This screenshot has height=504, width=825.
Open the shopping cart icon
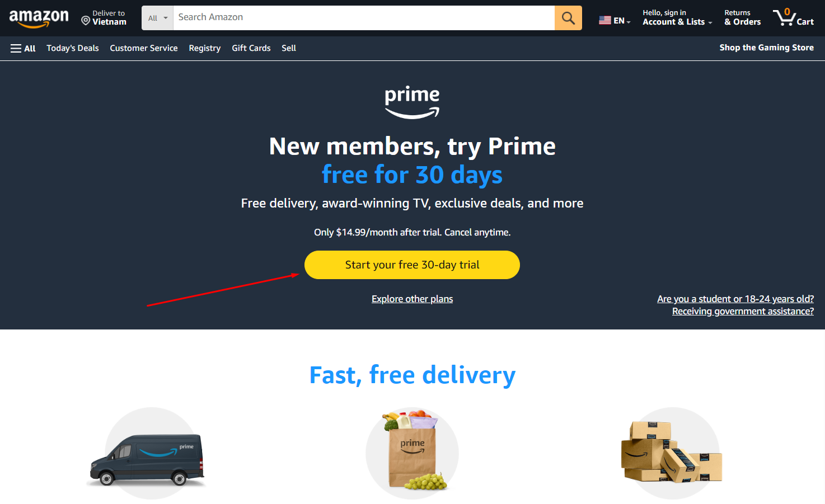click(x=793, y=17)
